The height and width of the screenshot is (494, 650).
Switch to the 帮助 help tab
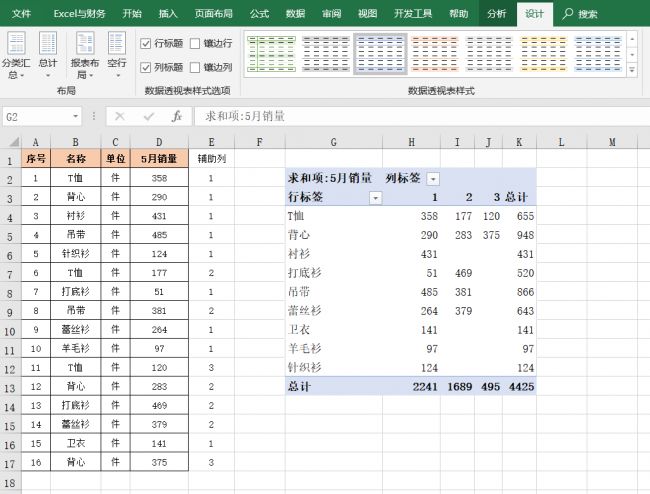(458, 14)
